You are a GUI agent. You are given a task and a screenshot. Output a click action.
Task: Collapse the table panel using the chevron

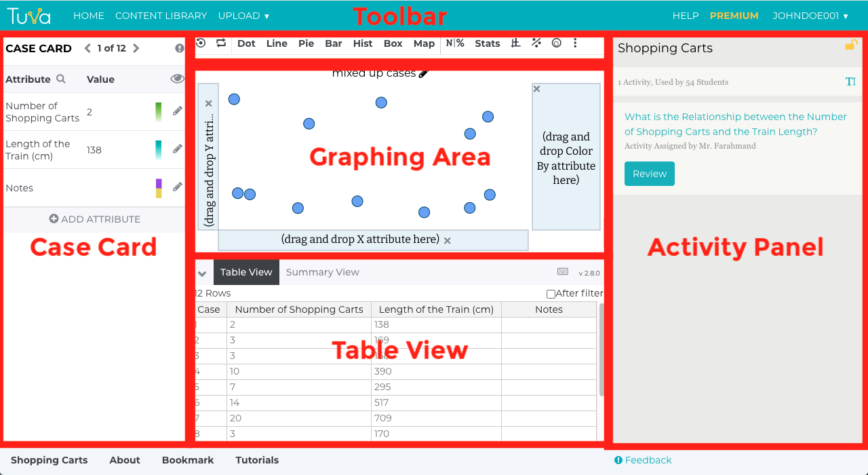(x=202, y=273)
